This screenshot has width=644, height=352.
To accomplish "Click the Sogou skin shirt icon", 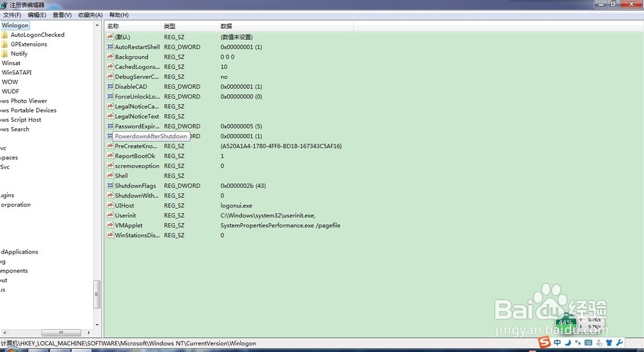I will [609, 342].
